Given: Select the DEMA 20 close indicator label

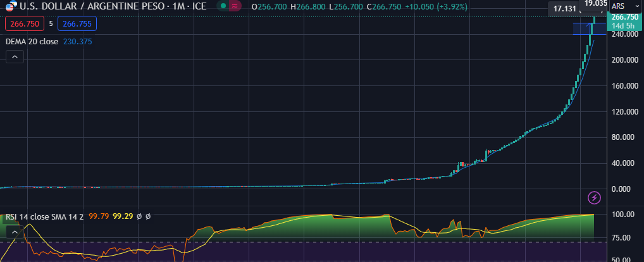Looking at the screenshot, I should (x=32, y=42).
